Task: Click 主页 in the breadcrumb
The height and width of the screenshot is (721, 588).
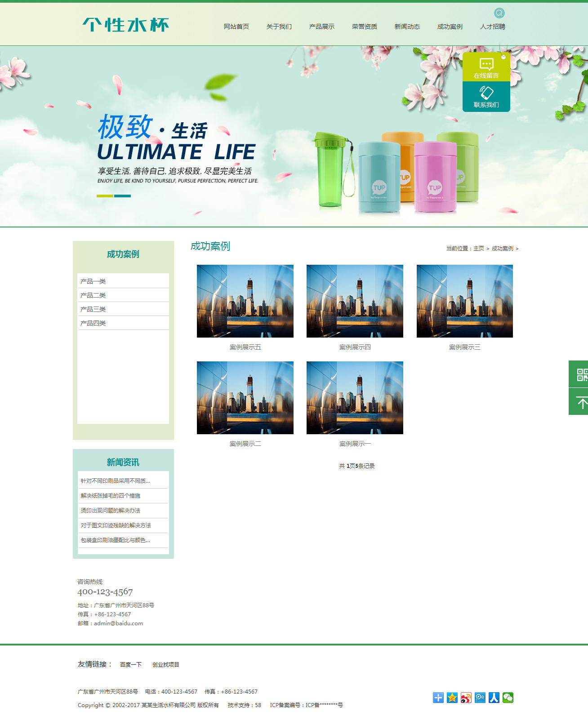Action: click(478, 249)
